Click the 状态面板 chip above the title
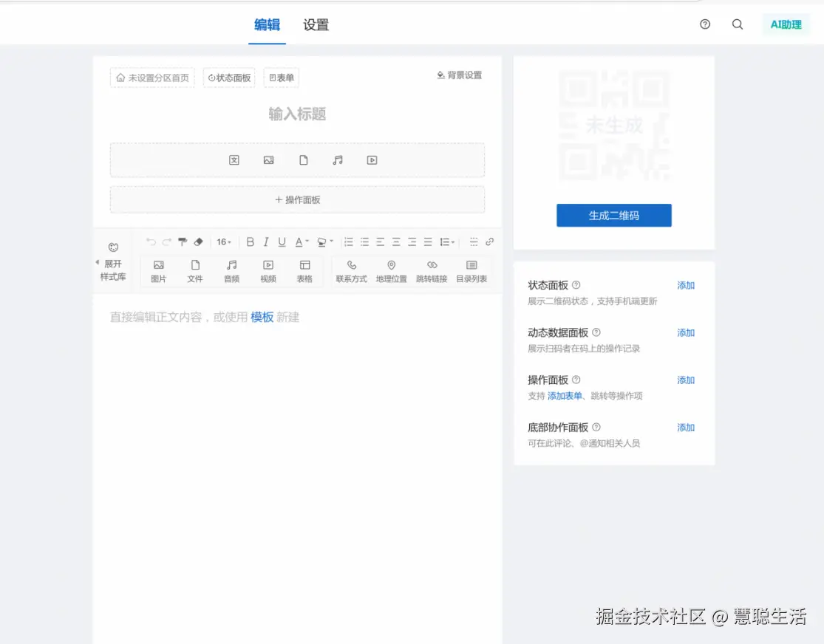The width and height of the screenshot is (824, 644). 229,78
